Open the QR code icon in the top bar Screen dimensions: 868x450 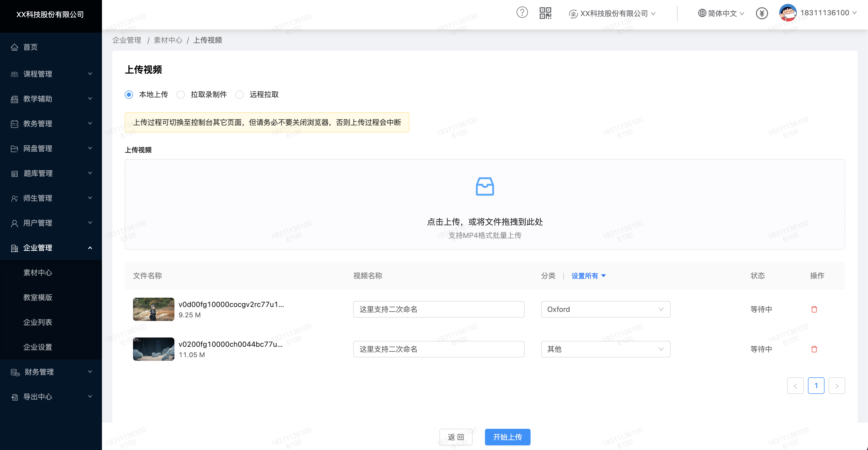point(545,13)
